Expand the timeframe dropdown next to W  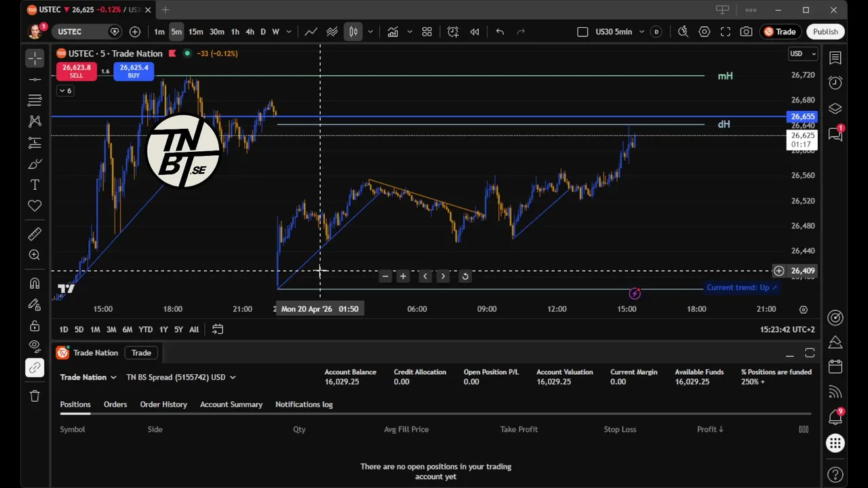289,32
